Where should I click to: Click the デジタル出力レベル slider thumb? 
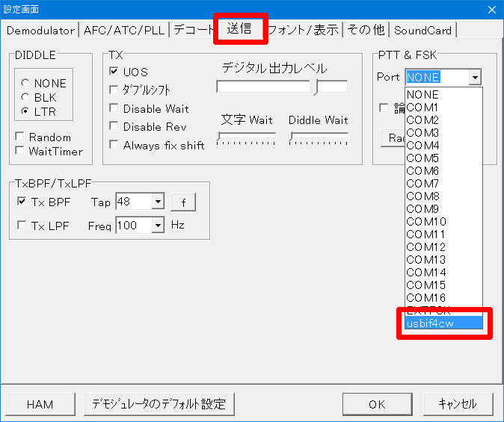pos(314,87)
